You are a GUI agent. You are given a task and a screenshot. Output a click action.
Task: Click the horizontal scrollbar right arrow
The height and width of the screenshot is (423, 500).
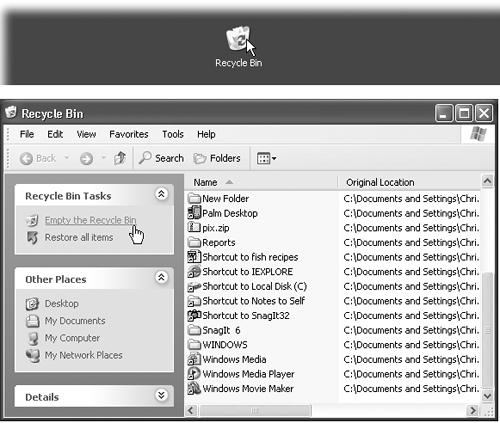473,410
